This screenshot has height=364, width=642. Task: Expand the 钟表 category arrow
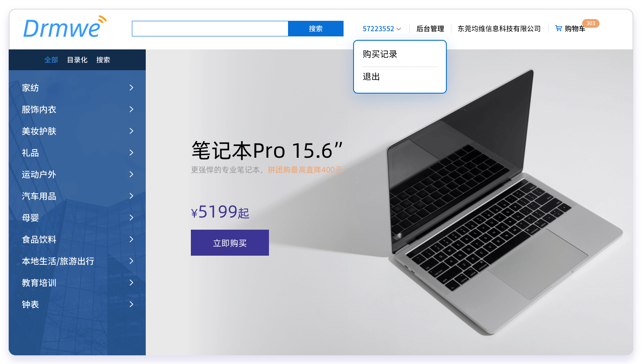pyautogui.click(x=131, y=304)
